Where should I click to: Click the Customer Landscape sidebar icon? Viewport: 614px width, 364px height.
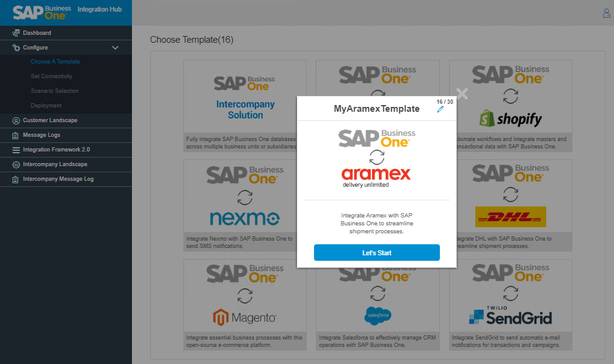click(16, 120)
